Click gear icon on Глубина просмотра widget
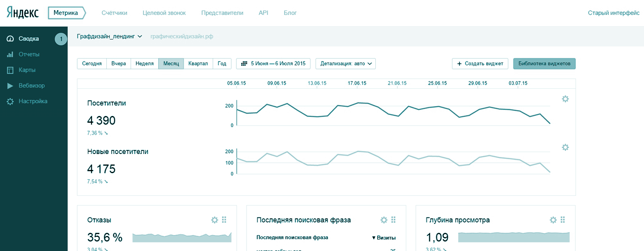 tap(553, 220)
